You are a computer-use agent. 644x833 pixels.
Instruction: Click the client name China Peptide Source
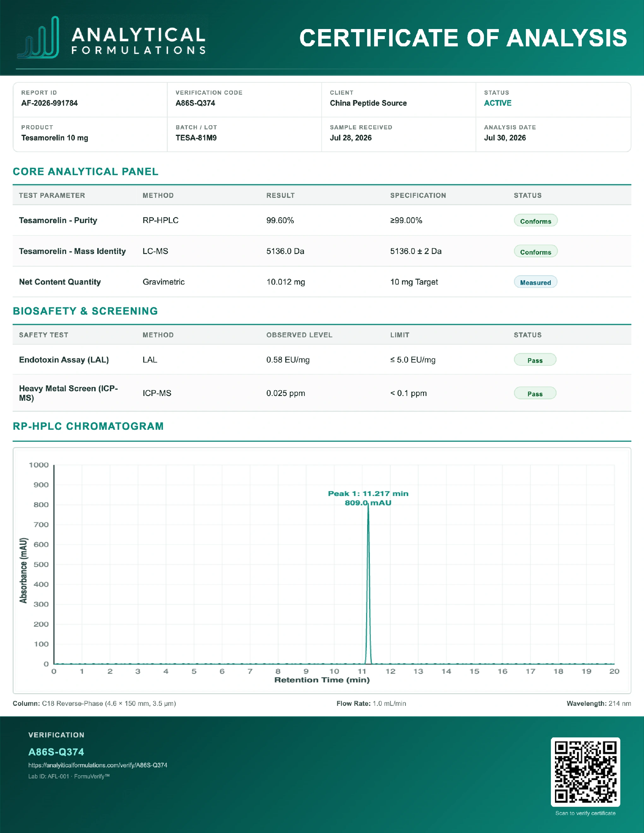pyautogui.click(x=368, y=103)
